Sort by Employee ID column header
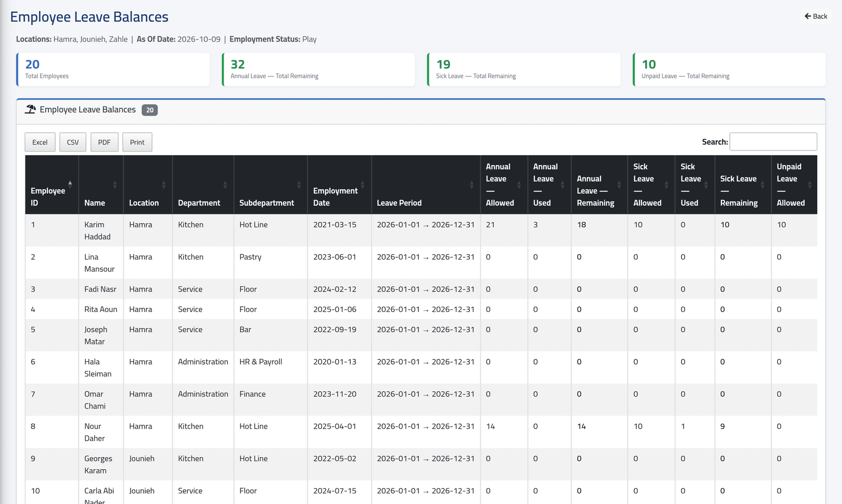The height and width of the screenshot is (504, 842). coord(52,185)
